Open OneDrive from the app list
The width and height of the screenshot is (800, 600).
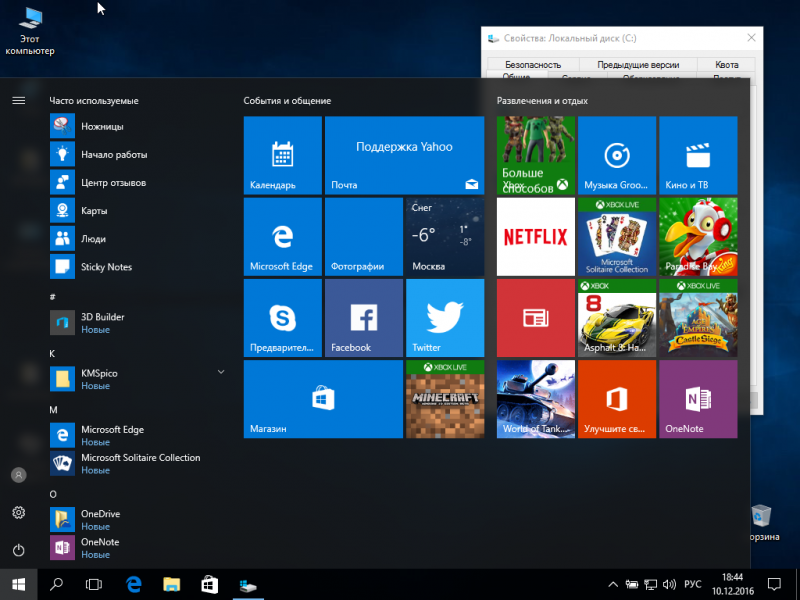138,519
